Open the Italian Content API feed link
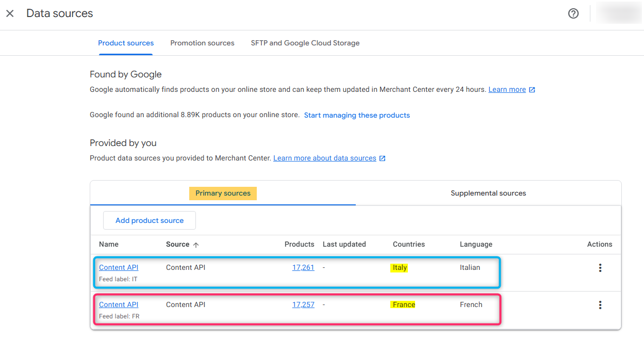The image size is (644, 338). pyautogui.click(x=119, y=267)
